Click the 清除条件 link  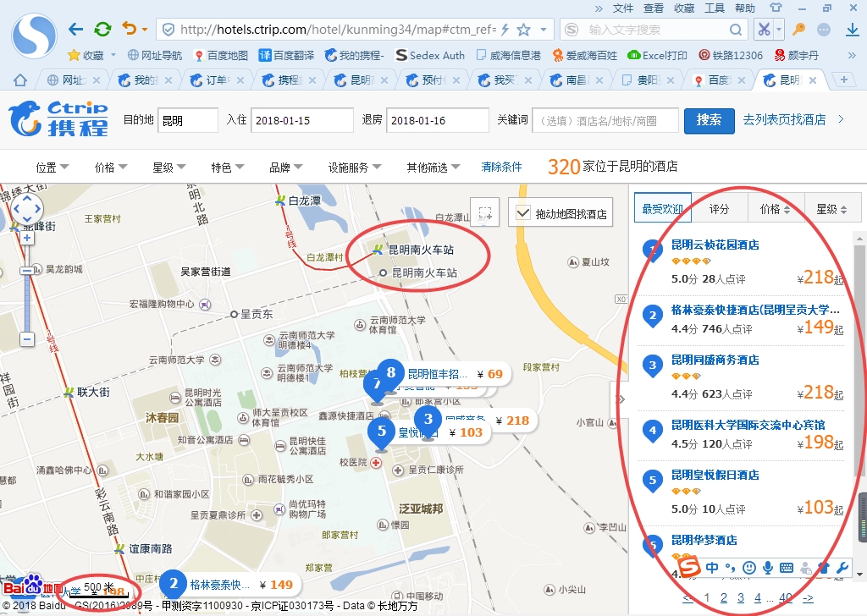pyautogui.click(x=501, y=167)
